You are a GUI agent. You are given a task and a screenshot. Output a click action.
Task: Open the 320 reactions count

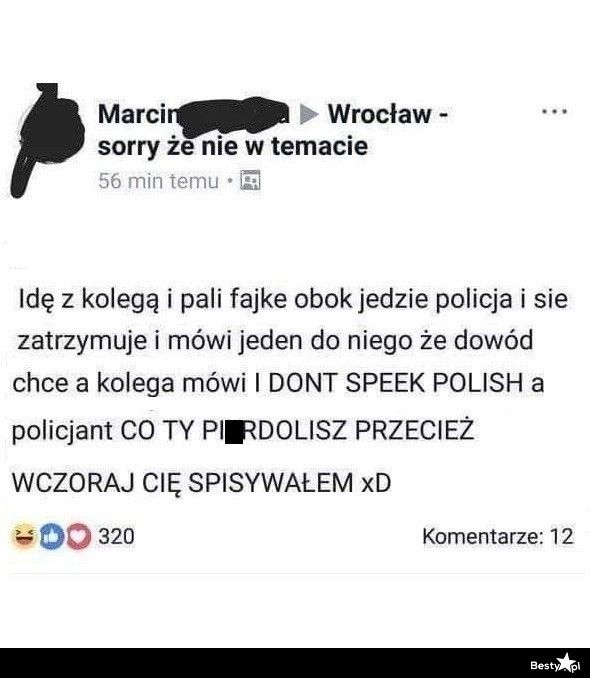tap(116, 536)
